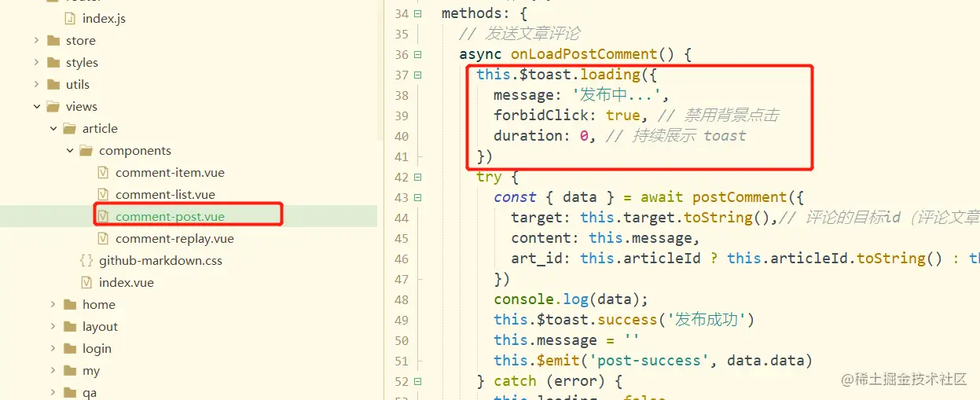Viewport: 980px width, 400px height.
Task: Fold the toast.loading block at line 37
Action: coord(417,75)
